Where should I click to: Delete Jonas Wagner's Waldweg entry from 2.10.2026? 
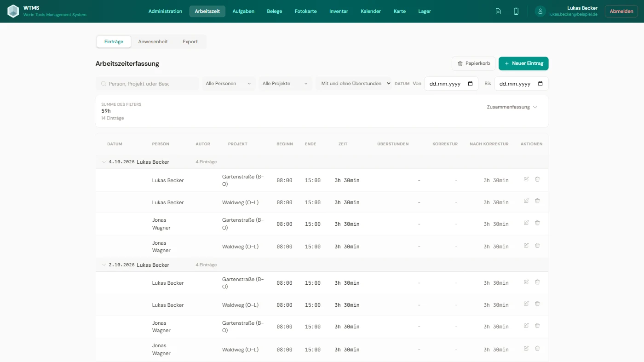(x=537, y=349)
